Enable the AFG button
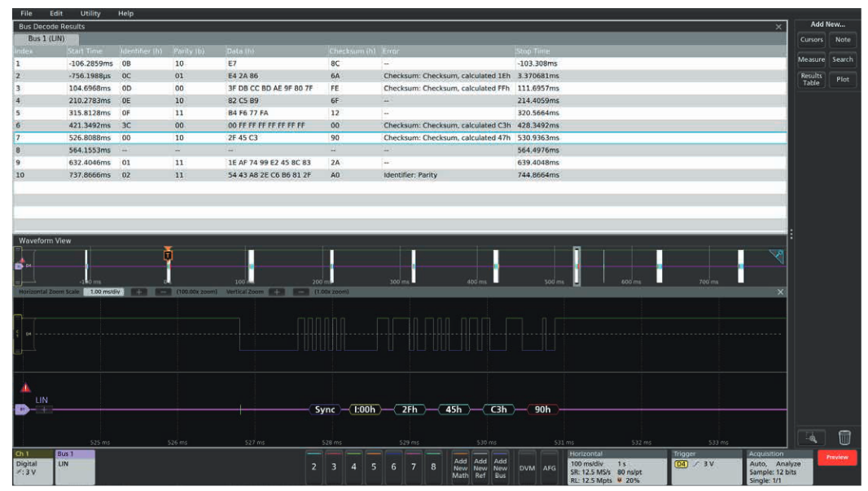Viewport: 868px width, 491px height. 549,467
